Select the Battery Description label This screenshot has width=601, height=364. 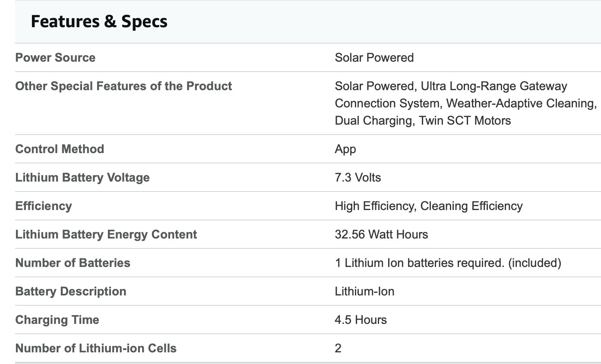pyautogui.click(x=71, y=291)
